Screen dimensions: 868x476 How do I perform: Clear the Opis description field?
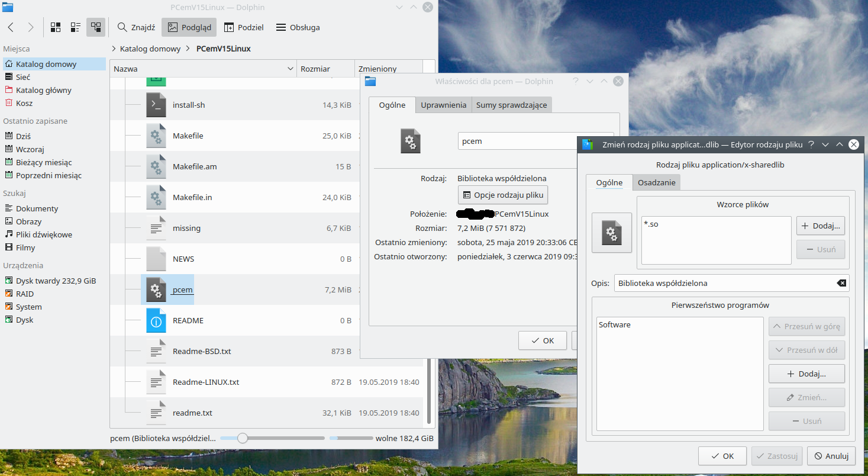coord(841,283)
